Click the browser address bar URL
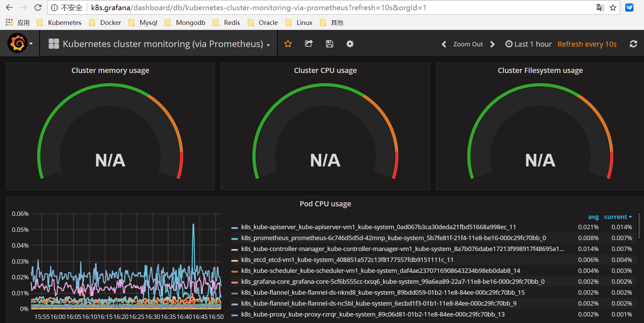 tap(259, 8)
